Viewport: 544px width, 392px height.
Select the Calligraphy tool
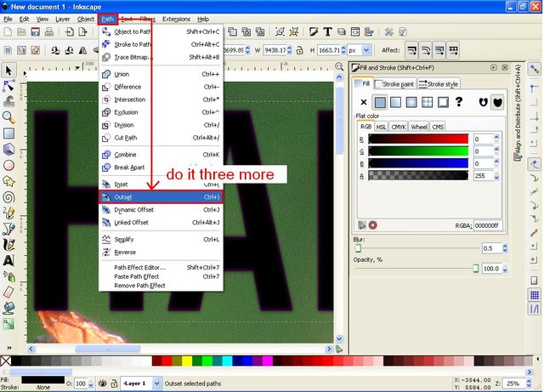[x=8, y=244]
